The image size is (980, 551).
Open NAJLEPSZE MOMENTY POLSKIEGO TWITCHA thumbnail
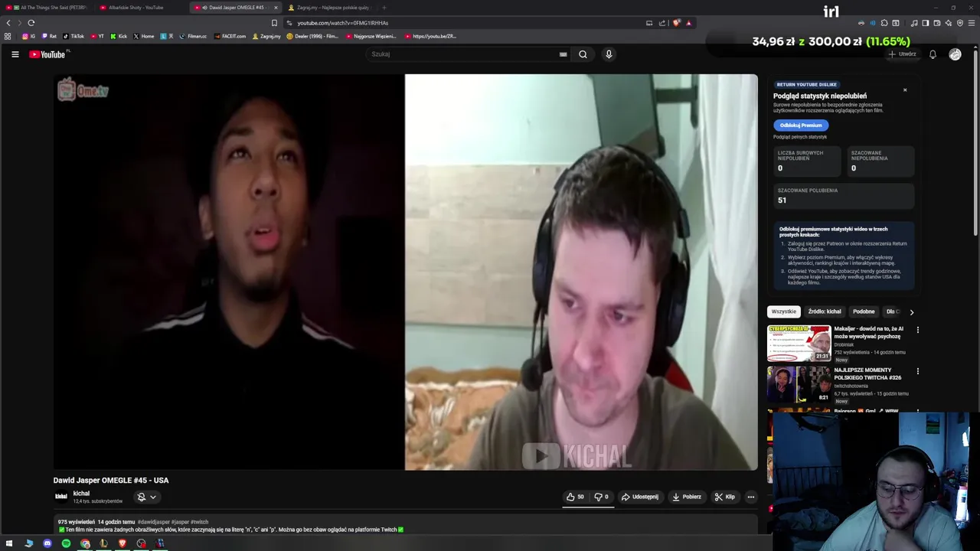[x=799, y=384]
